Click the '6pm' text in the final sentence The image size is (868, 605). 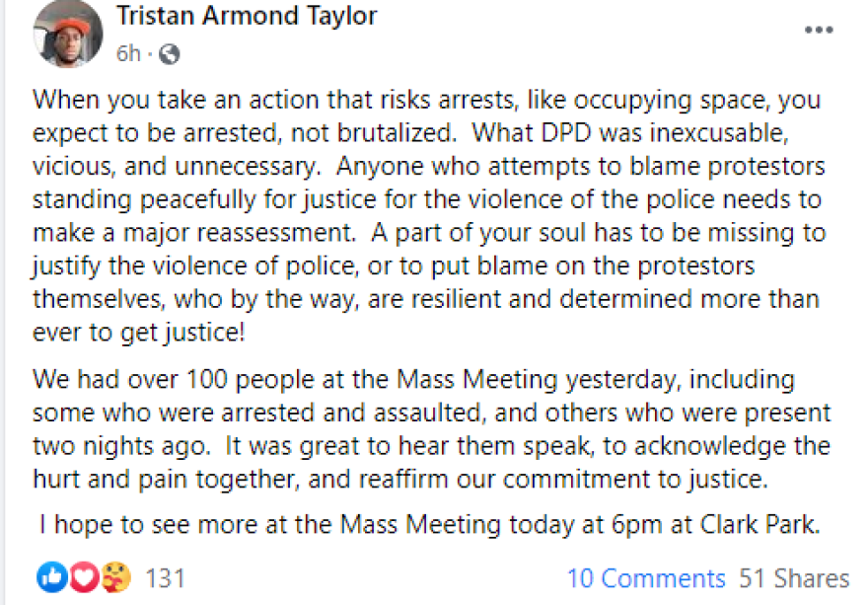(636, 525)
